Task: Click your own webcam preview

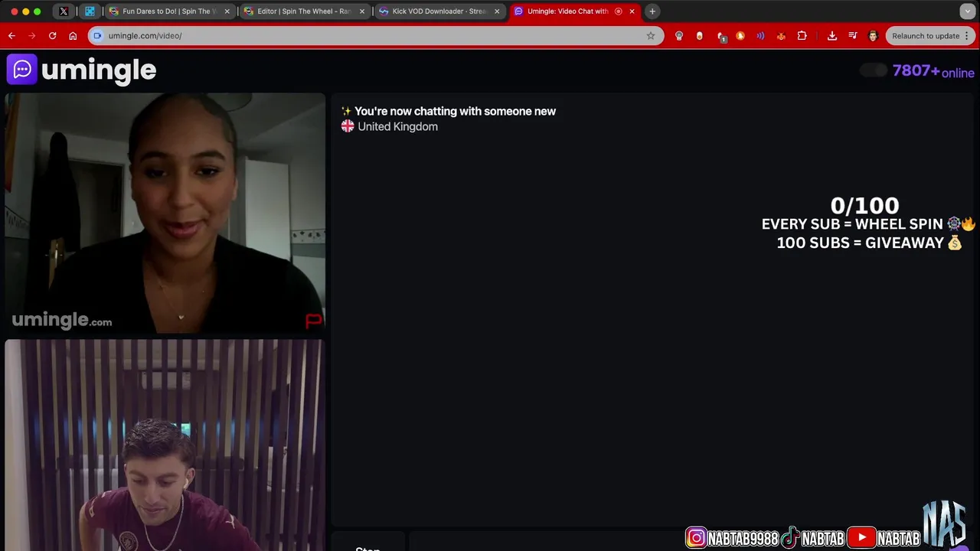Action: (165, 445)
